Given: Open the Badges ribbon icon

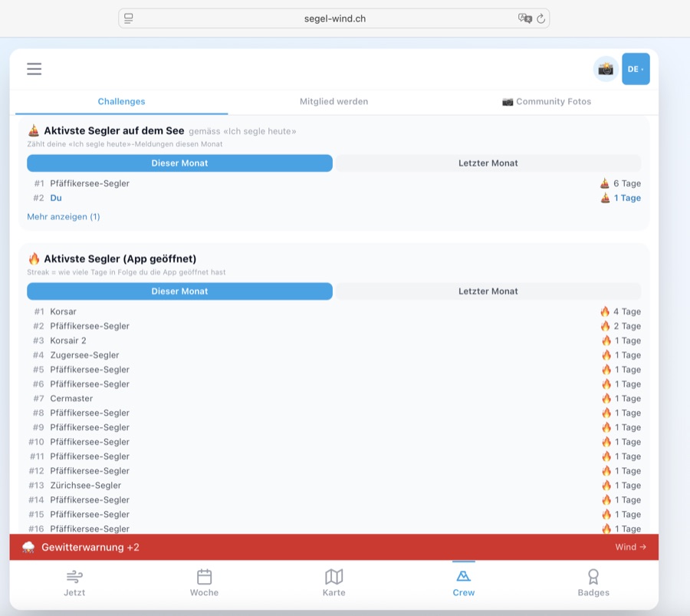Looking at the screenshot, I should tap(593, 576).
